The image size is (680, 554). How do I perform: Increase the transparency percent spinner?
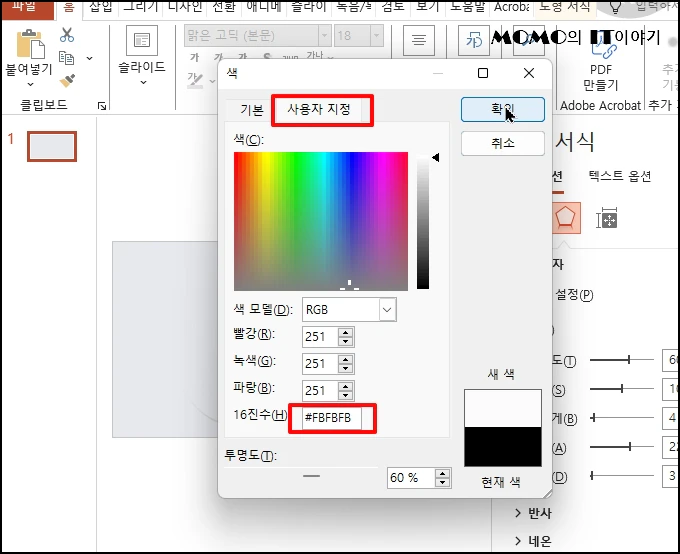coord(442,474)
